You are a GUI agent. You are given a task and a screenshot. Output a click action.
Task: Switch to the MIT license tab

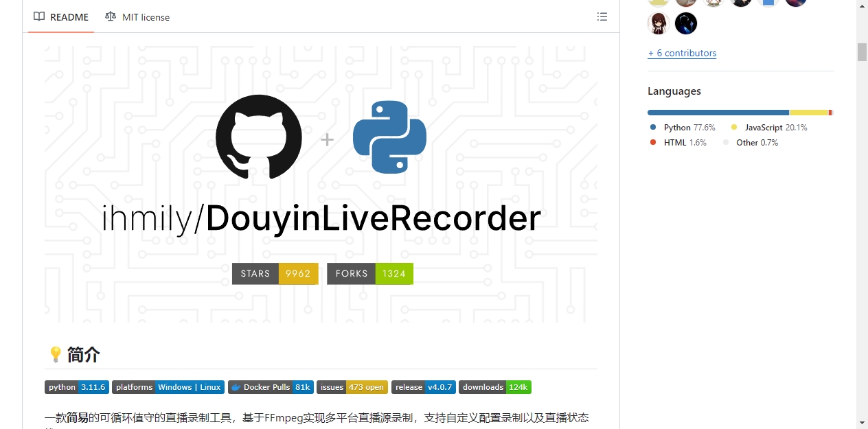pos(137,16)
